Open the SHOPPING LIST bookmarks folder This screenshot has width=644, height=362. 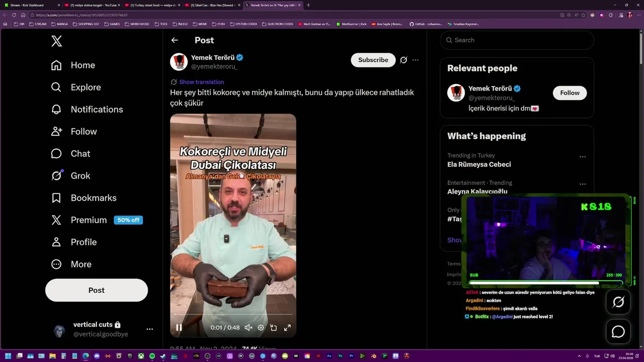(86, 24)
